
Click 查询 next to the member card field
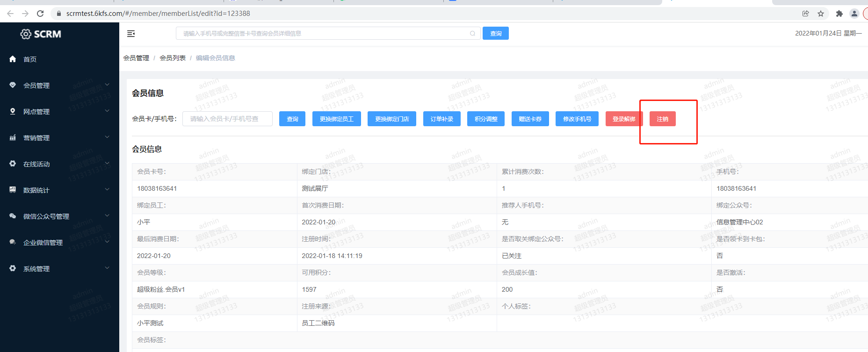pos(292,119)
